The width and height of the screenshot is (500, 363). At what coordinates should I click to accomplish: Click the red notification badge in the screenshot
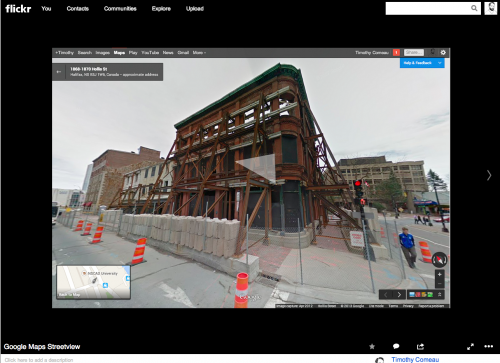point(396,52)
